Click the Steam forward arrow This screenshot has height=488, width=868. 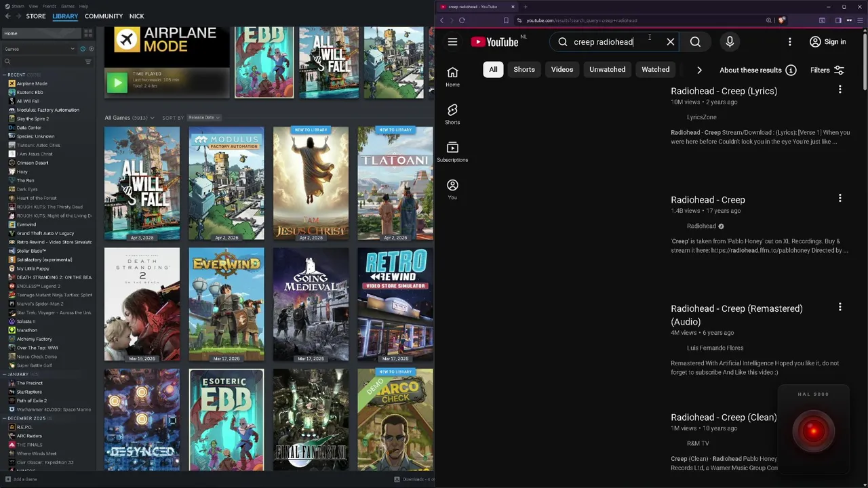[x=18, y=16]
